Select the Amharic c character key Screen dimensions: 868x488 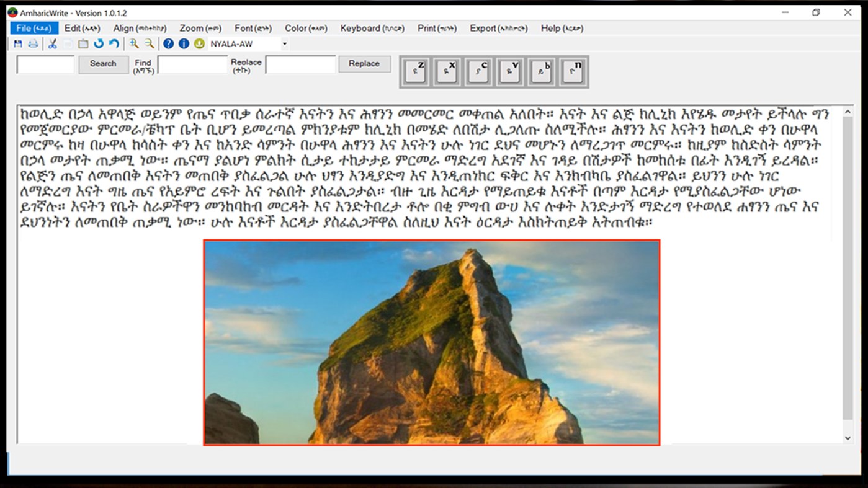[x=478, y=71]
